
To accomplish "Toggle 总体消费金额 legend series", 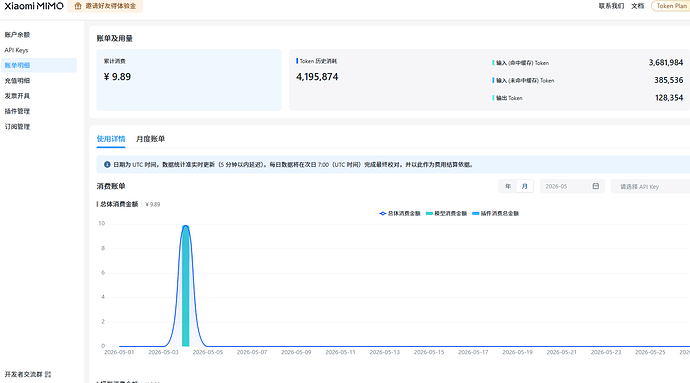I will pos(400,214).
